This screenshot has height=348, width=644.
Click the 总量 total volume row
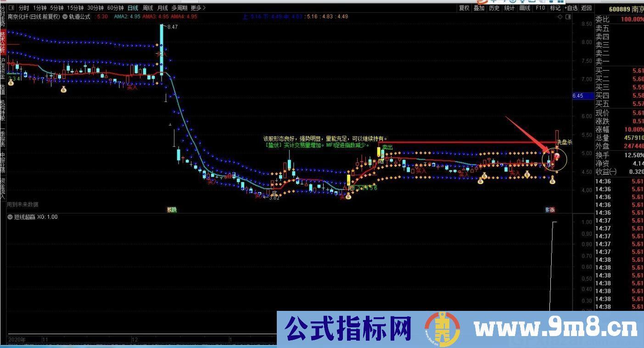[619, 138]
